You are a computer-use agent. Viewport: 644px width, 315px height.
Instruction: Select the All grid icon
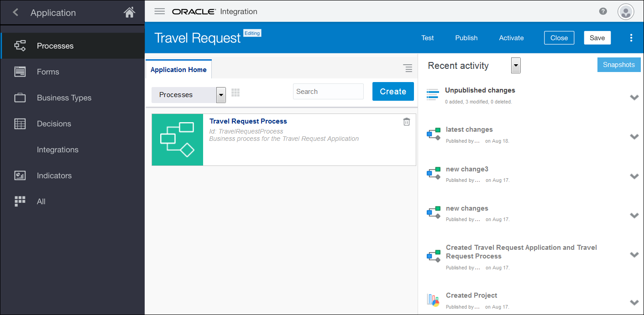pyautogui.click(x=20, y=201)
